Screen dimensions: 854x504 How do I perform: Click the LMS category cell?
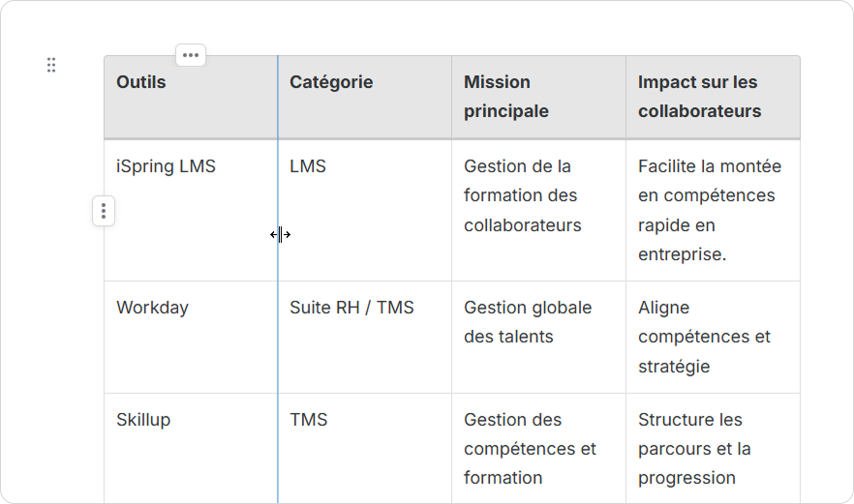308,166
